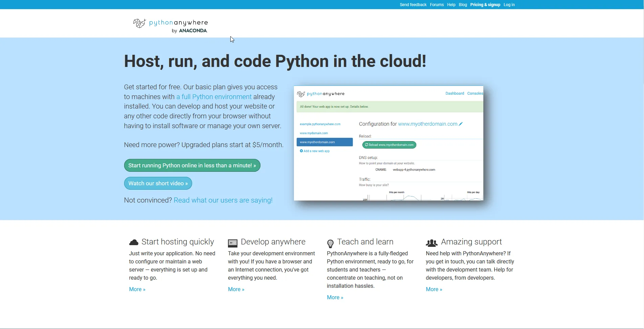This screenshot has width=644, height=329.
Task: Click the console icon beside Develop anywhere
Action: pos(233,242)
